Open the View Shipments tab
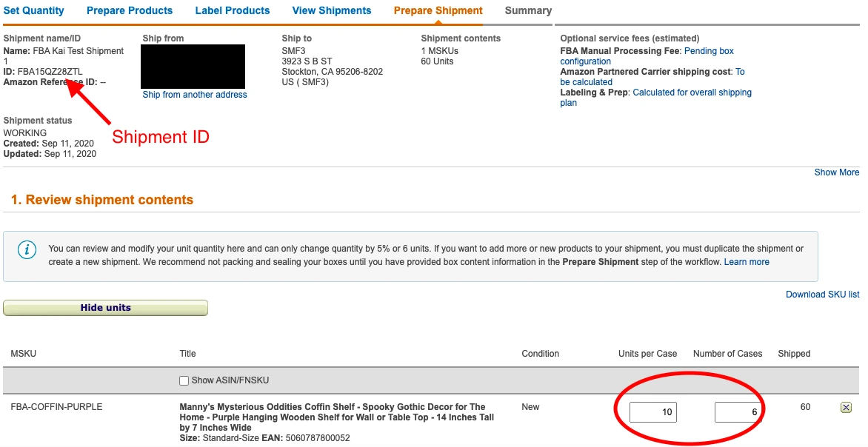The image size is (868, 447). click(x=332, y=10)
